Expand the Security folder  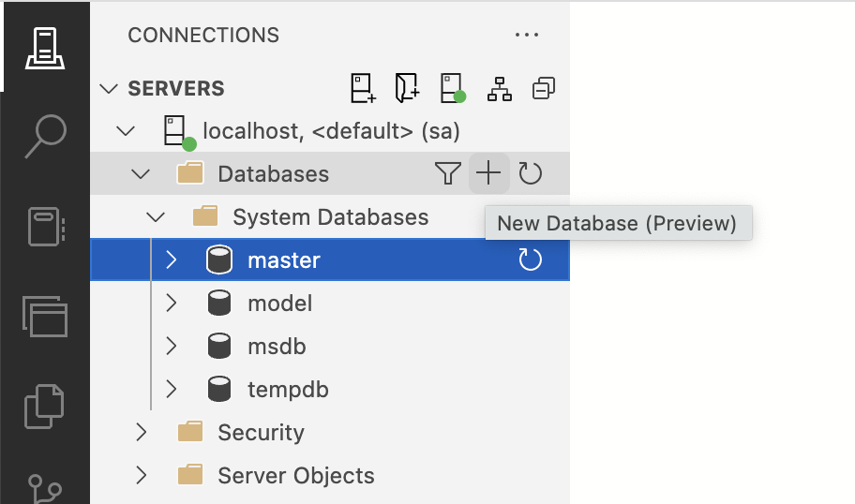coord(142,432)
